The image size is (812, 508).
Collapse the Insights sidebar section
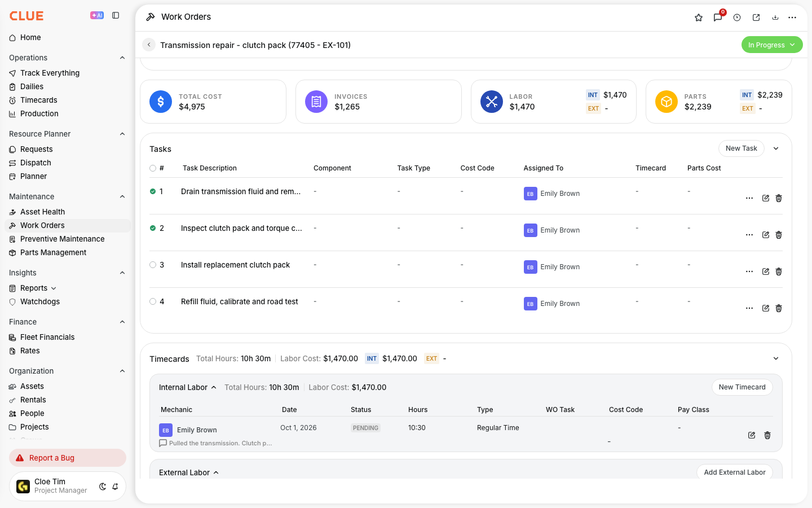coord(122,273)
